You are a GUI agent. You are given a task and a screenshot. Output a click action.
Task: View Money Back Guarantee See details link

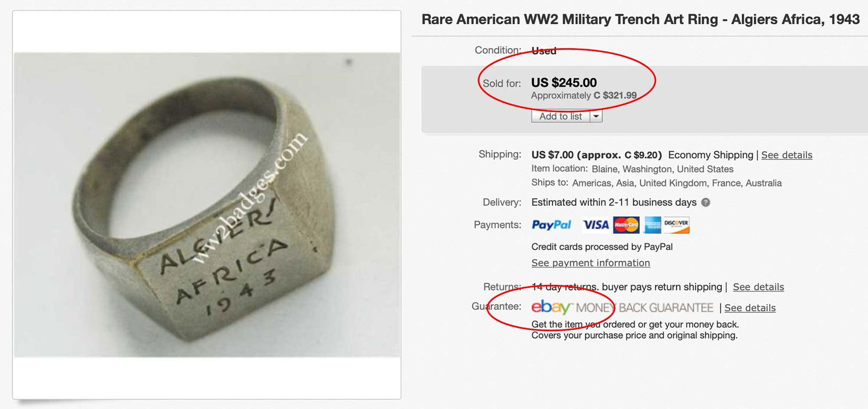pos(750,307)
